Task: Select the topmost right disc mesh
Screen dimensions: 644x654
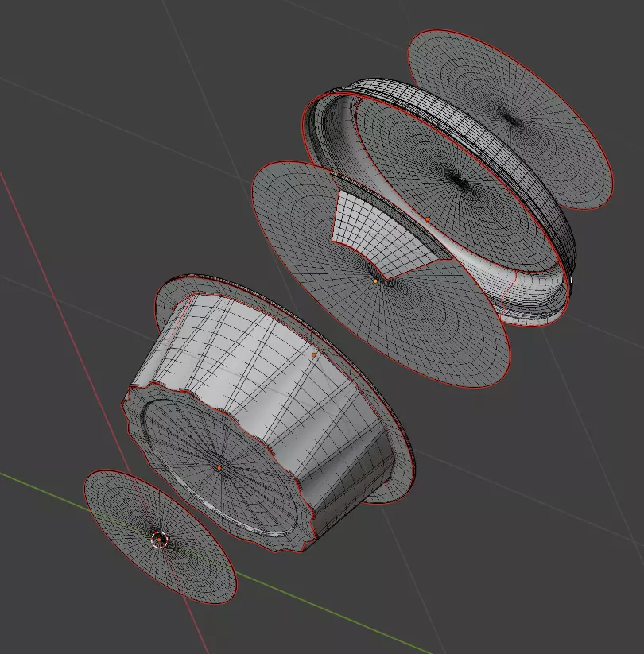Action: [510, 119]
